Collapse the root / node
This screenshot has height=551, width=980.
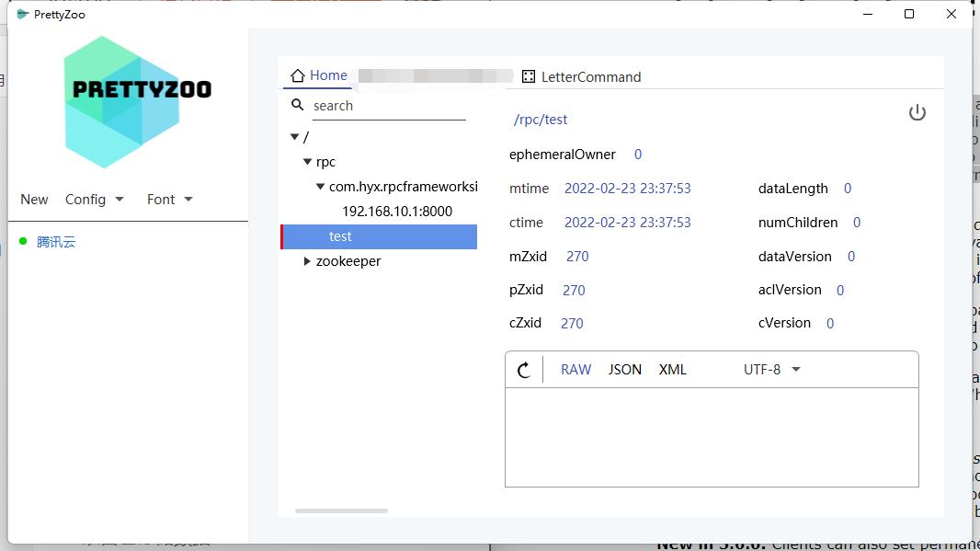(x=294, y=137)
